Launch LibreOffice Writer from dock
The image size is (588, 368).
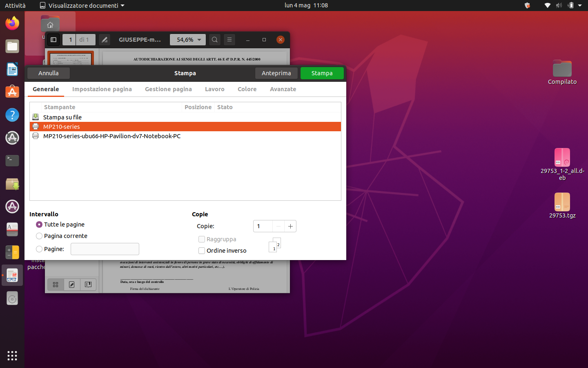(12, 69)
